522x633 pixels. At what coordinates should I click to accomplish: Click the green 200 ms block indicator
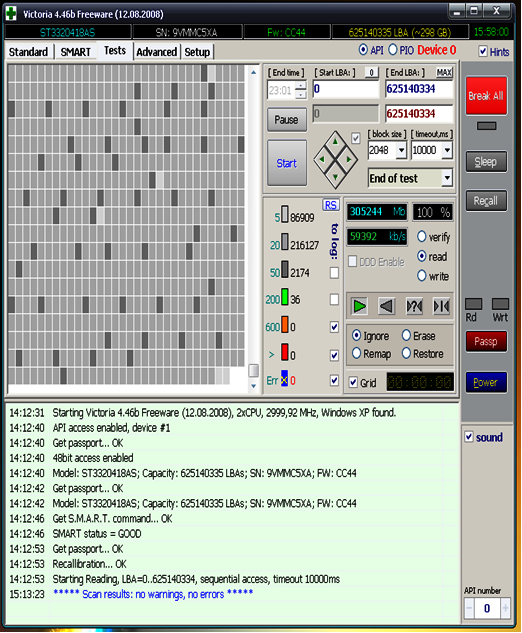pos(285,297)
